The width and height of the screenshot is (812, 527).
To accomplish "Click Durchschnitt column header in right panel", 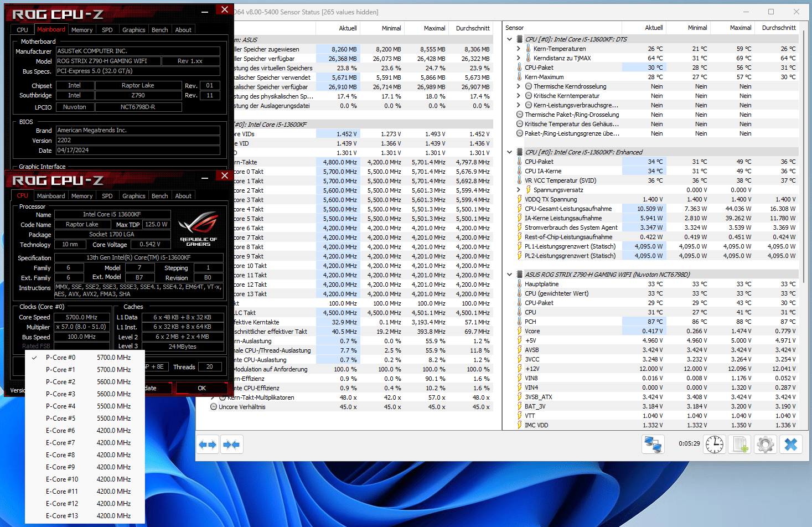I will [x=779, y=28].
